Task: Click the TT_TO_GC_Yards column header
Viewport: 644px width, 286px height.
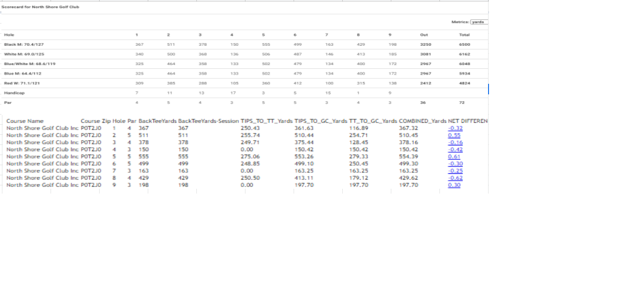Action: click(x=373, y=121)
